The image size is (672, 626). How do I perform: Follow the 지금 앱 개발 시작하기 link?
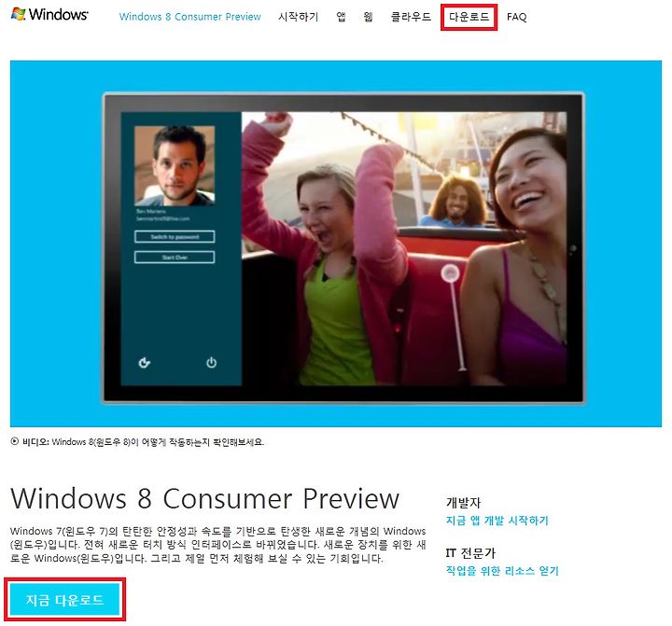coord(497,521)
